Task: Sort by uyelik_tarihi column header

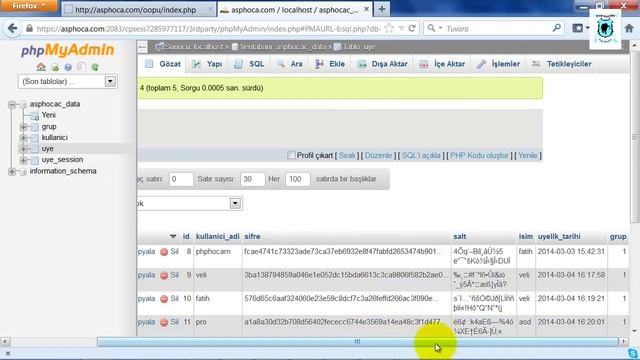Action: (559, 236)
